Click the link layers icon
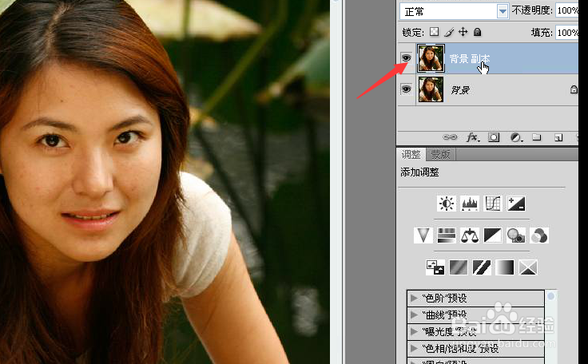Viewport: 588px width, 364px height. click(x=450, y=137)
